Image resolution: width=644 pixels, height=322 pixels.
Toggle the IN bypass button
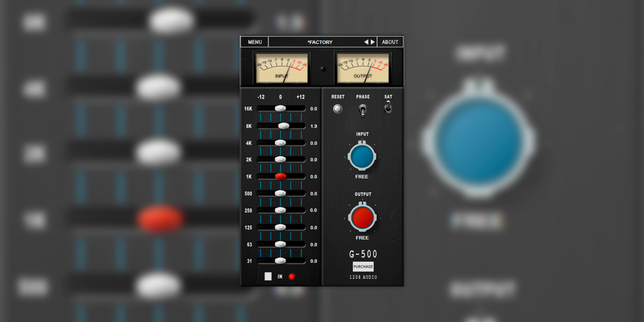(x=269, y=276)
